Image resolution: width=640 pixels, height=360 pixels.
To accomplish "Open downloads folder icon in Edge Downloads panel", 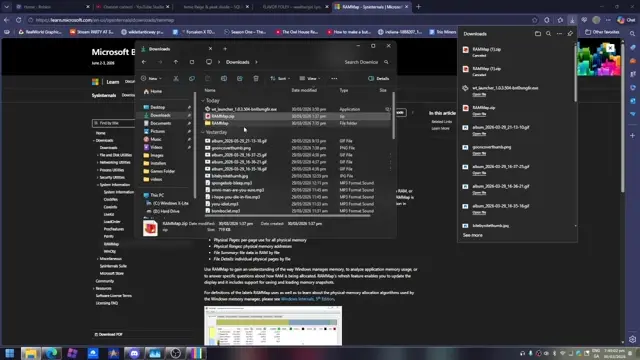I will [538, 34].
